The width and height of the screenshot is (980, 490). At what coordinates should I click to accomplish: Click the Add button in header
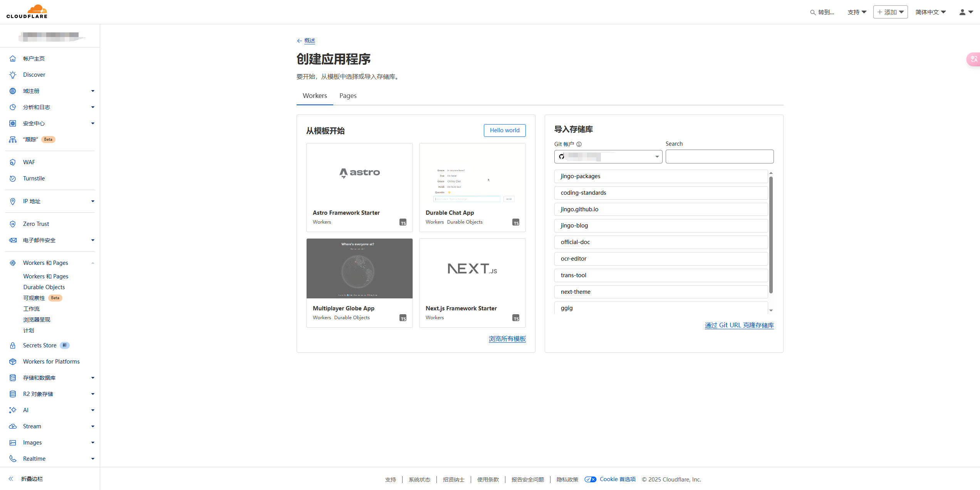(x=890, y=12)
